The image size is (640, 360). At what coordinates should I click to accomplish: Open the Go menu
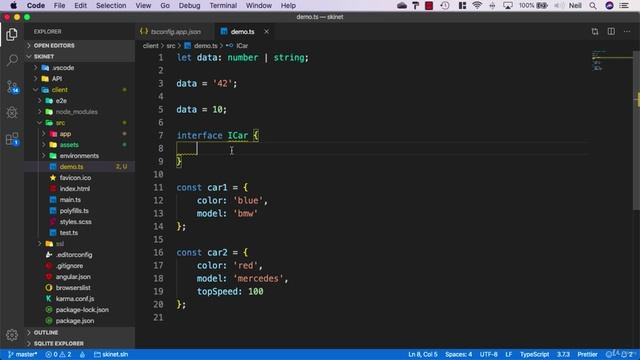165,5
